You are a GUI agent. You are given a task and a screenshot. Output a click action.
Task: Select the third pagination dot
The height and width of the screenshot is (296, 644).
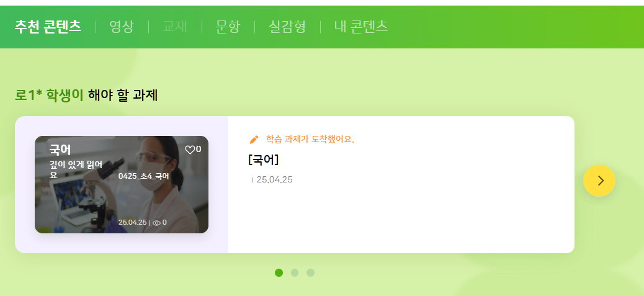pyautogui.click(x=310, y=272)
